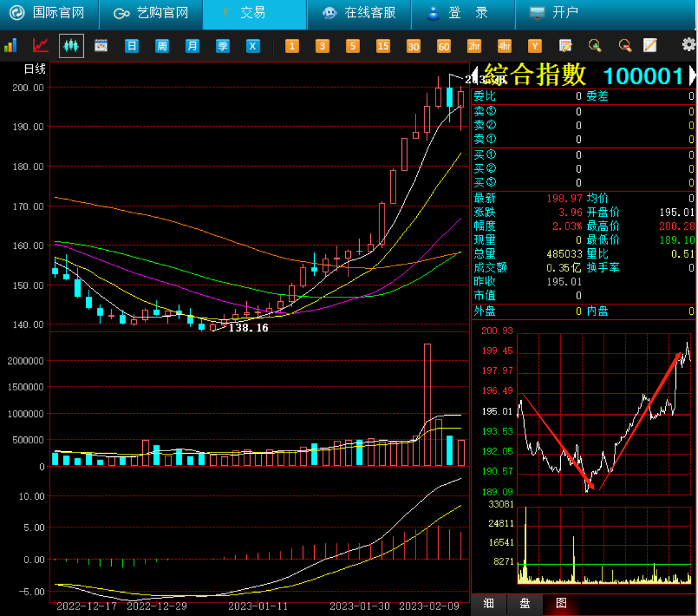Click the intraday price chart area
Screen dimensions: 698x616
(604, 412)
